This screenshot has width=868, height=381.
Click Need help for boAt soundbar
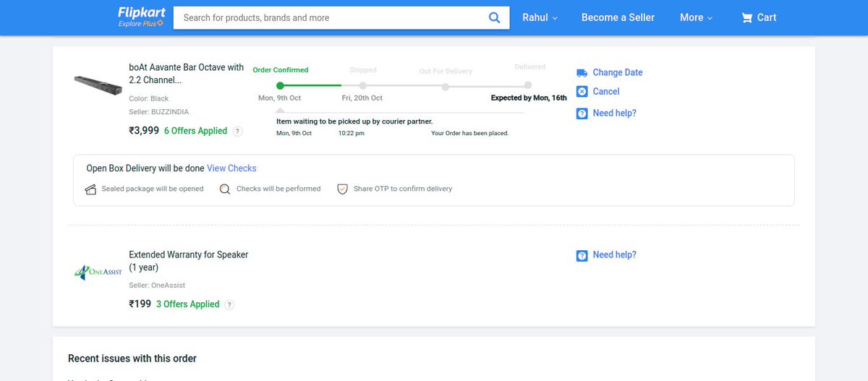pos(615,114)
